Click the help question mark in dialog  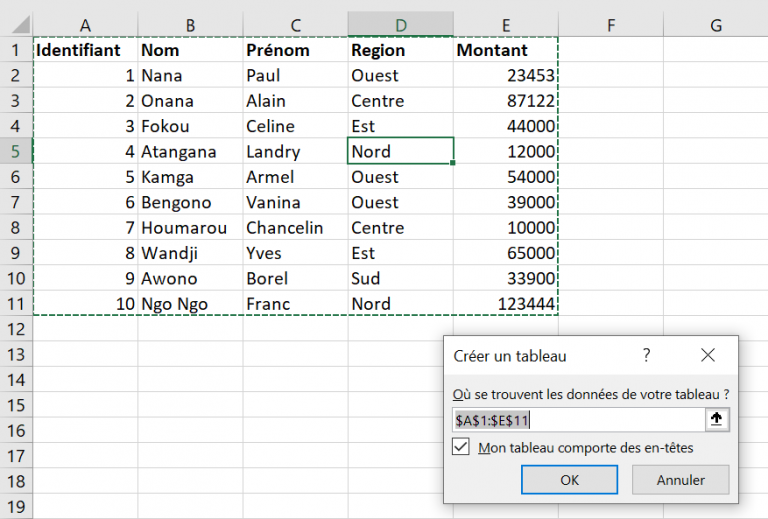[646, 355]
